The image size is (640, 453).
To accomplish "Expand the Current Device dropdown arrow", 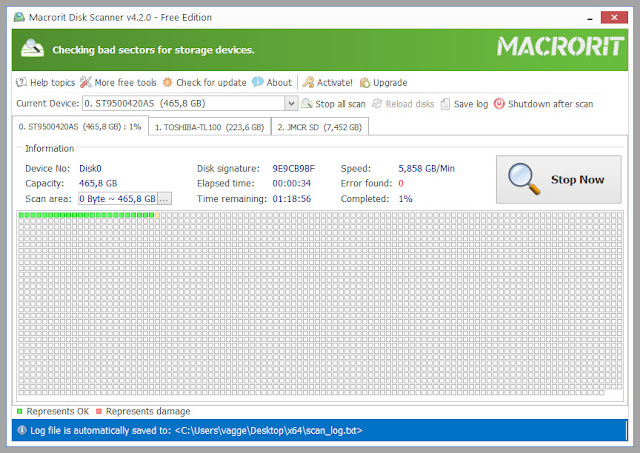I will [291, 104].
